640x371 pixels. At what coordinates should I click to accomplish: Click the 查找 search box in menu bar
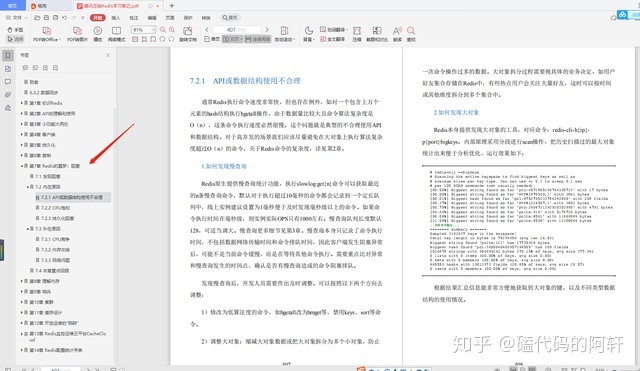click(x=230, y=18)
